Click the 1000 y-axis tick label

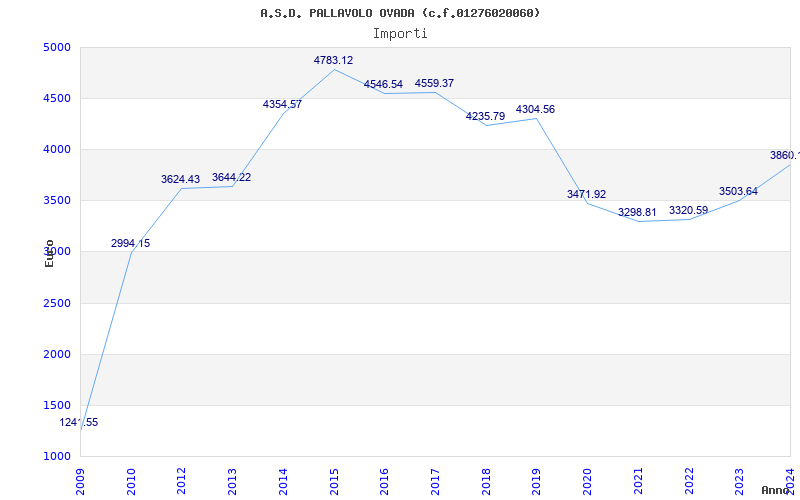(57, 456)
